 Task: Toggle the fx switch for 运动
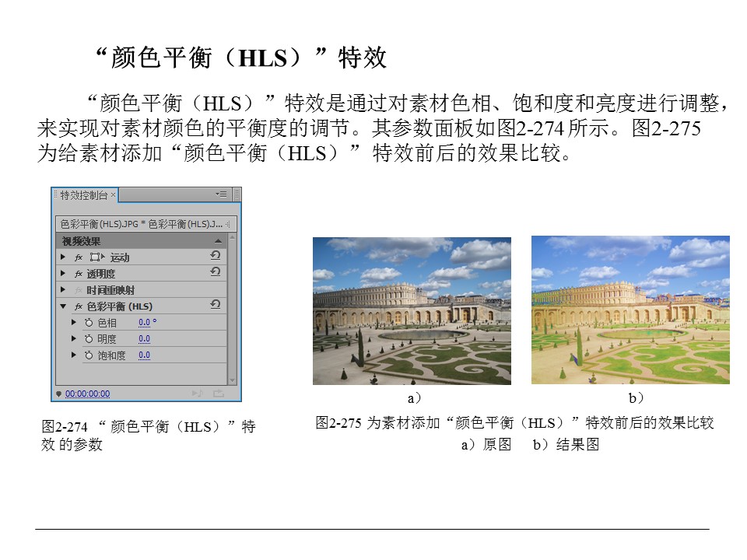[79, 257]
